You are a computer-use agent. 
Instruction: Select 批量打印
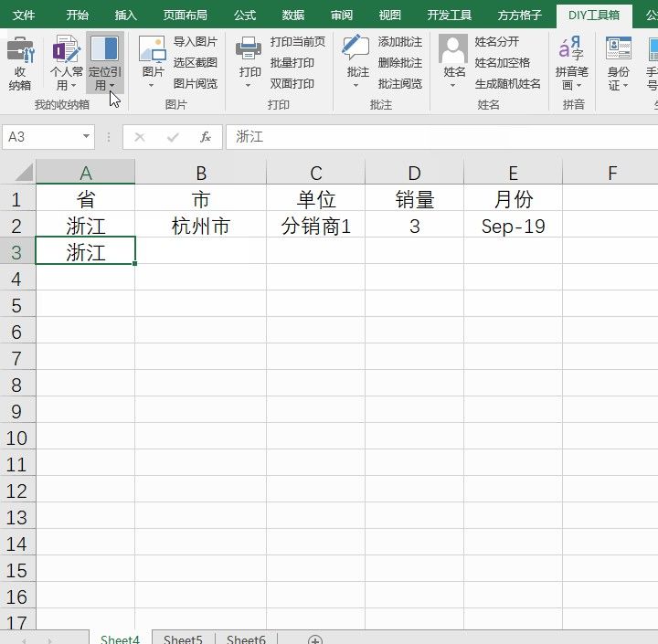(292, 62)
